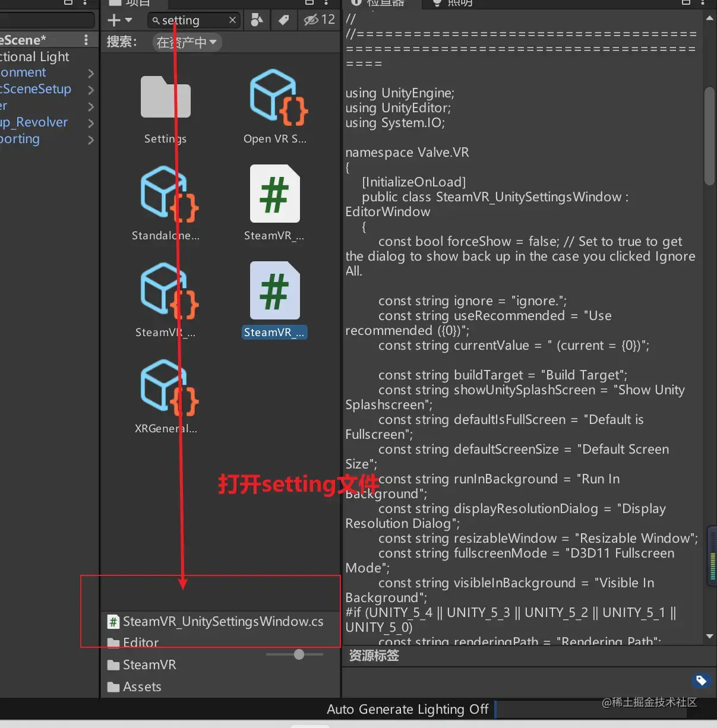This screenshot has width=717, height=728.
Task: Click Auto Generate Lighting Off status text
Action: (408, 709)
